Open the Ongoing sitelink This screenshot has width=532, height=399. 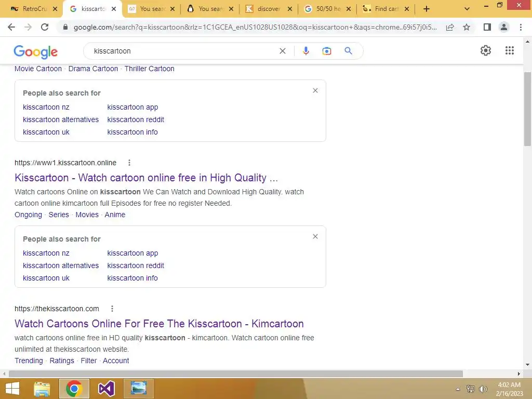28,215
